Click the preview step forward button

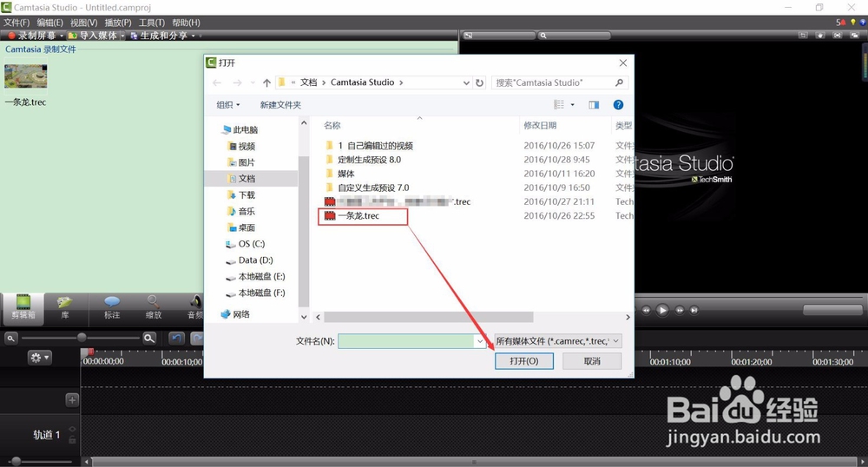[680, 311]
